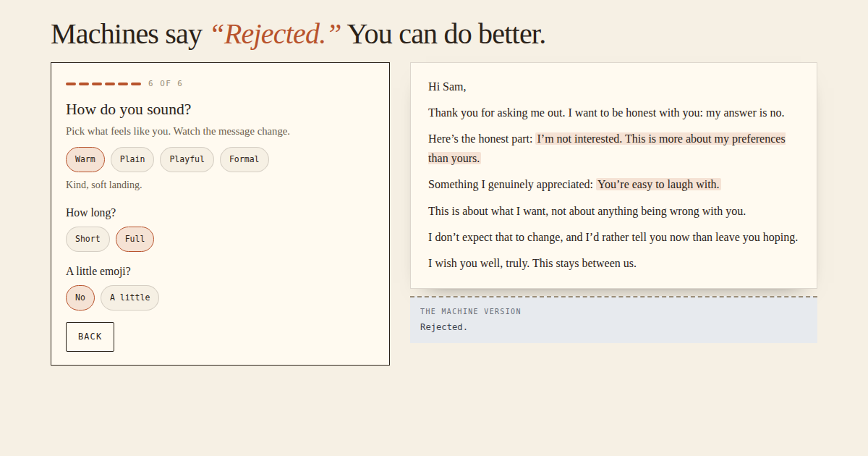Click the '6 OF 6' step counter
This screenshot has height=456, width=868.
coord(165,84)
